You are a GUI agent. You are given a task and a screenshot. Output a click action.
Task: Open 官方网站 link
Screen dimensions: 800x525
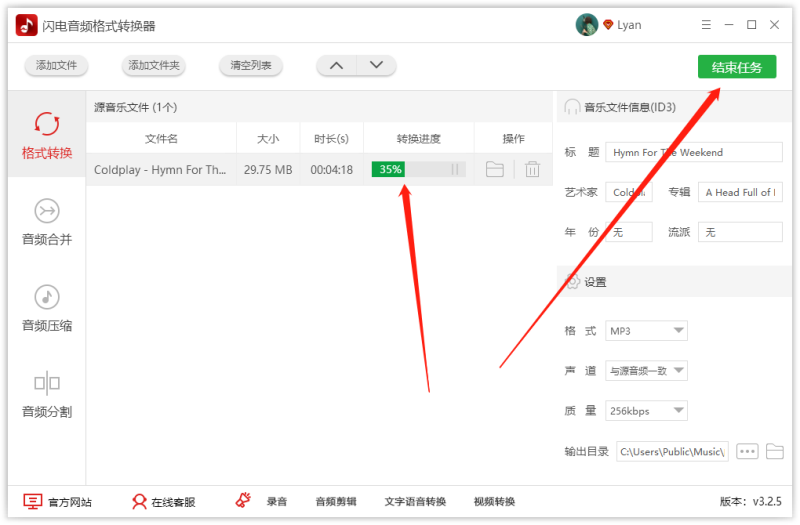[70, 502]
